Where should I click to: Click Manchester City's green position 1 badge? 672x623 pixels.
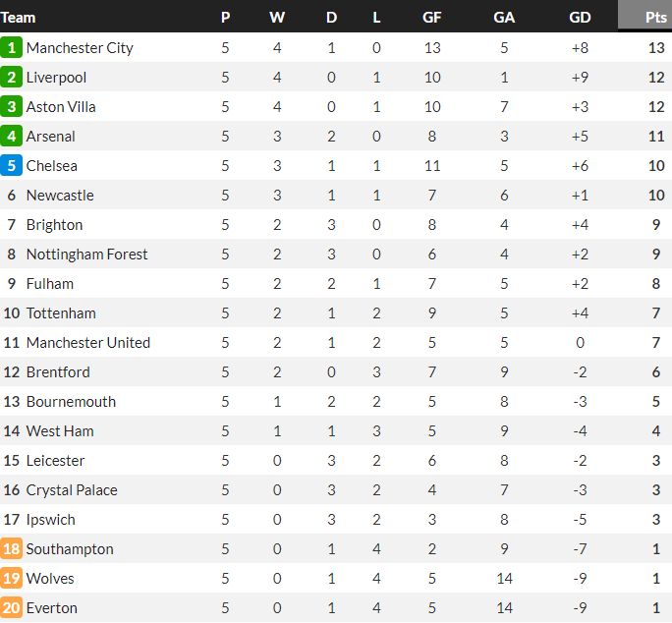(12, 47)
